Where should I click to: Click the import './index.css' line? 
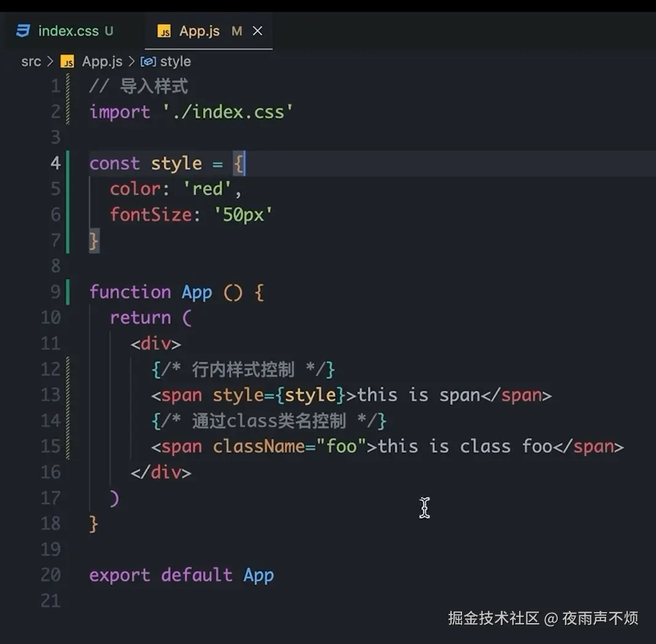(191, 112)
